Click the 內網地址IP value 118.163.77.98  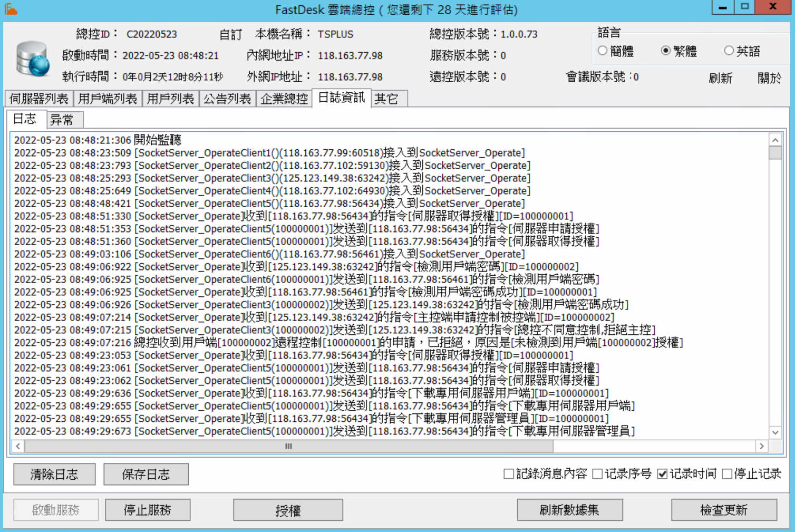[x=350, y=55]
